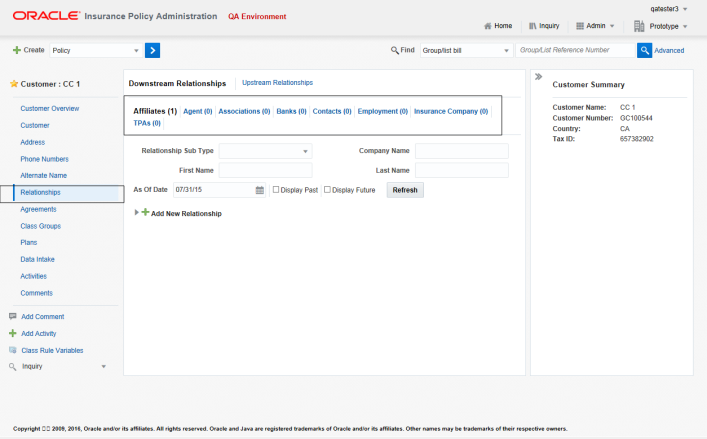Click the Admin grid icon
Image resolution: width=707 pixels, height=439 pixels.
point(580,26)
